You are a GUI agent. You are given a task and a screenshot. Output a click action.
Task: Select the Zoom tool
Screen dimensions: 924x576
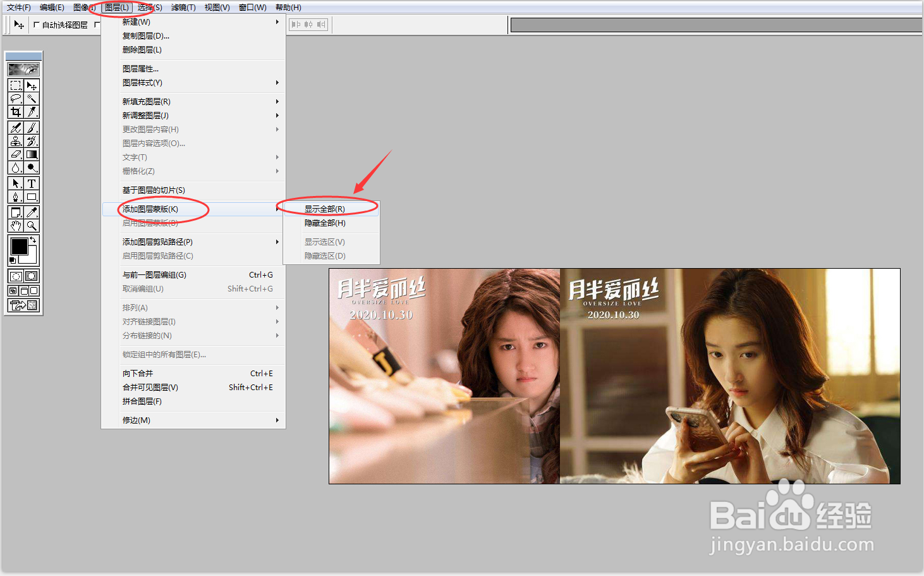32,226
